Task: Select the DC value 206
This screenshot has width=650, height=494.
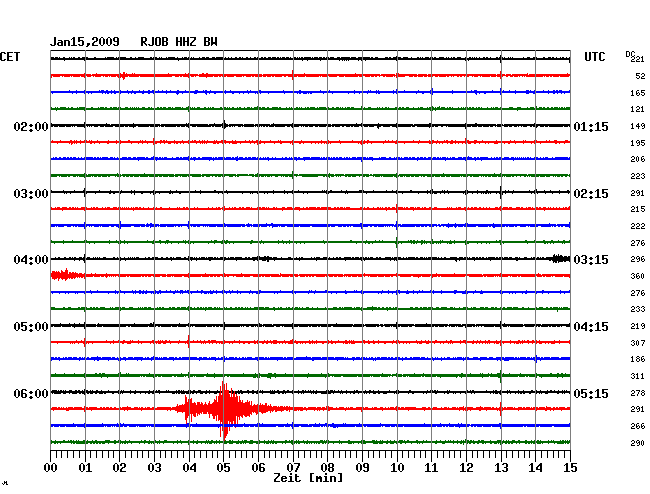Action: pyautogui.click(x=638, y=159)
